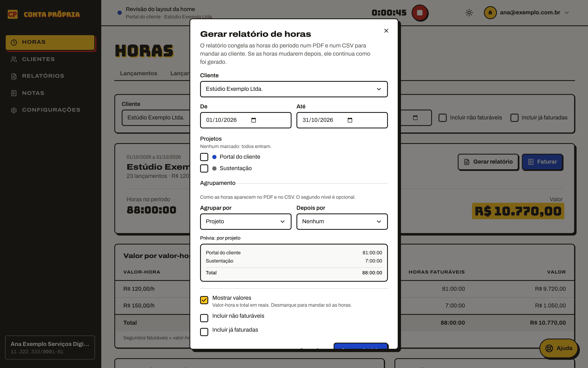Open the Ajuda help button
588x368 pixels.
[x=559, y=348]
